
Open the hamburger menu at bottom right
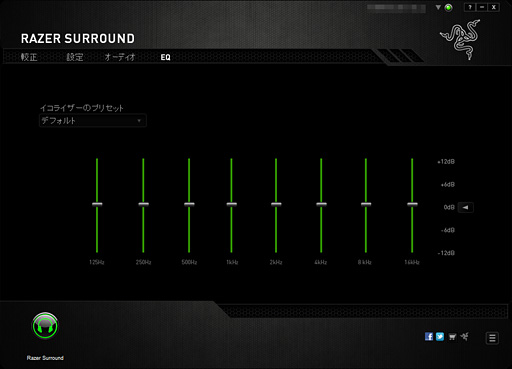pyautogui.click(x=492, y=338)
